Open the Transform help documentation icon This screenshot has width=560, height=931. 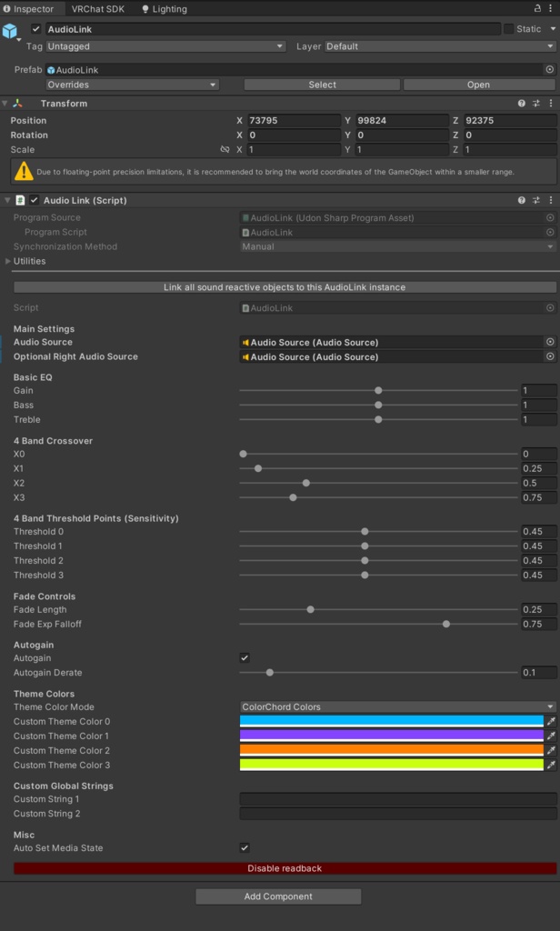click(x=521, y=103)
